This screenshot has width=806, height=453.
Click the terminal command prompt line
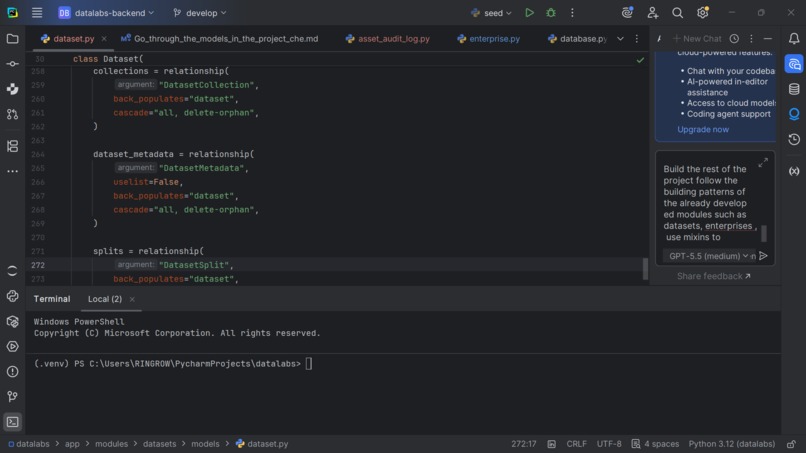(173, 364)
